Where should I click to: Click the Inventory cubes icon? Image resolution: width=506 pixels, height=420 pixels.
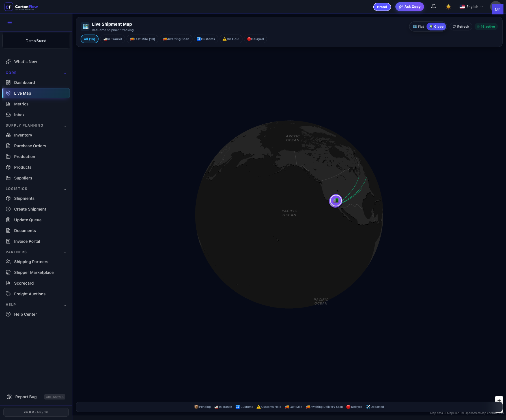(8, 135)
